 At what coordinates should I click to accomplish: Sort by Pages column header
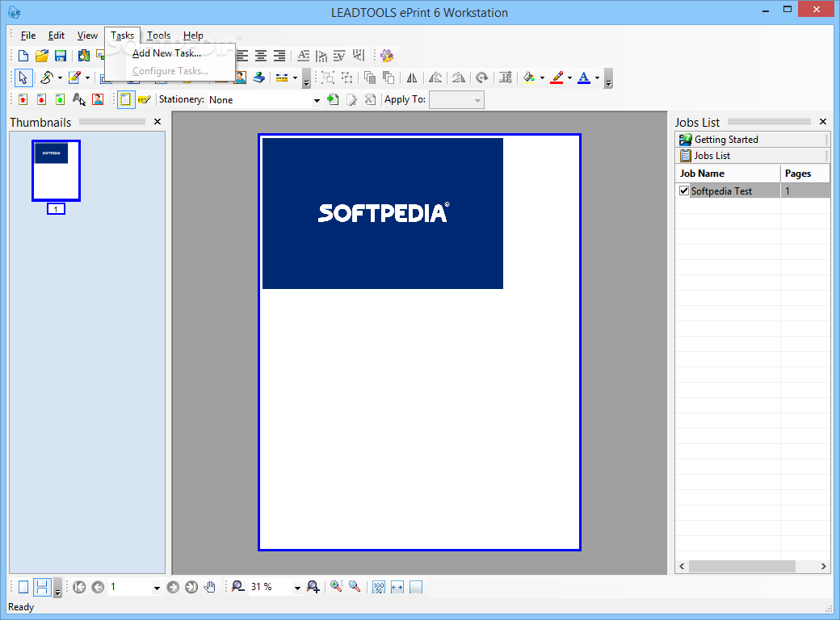click(805, 174)
